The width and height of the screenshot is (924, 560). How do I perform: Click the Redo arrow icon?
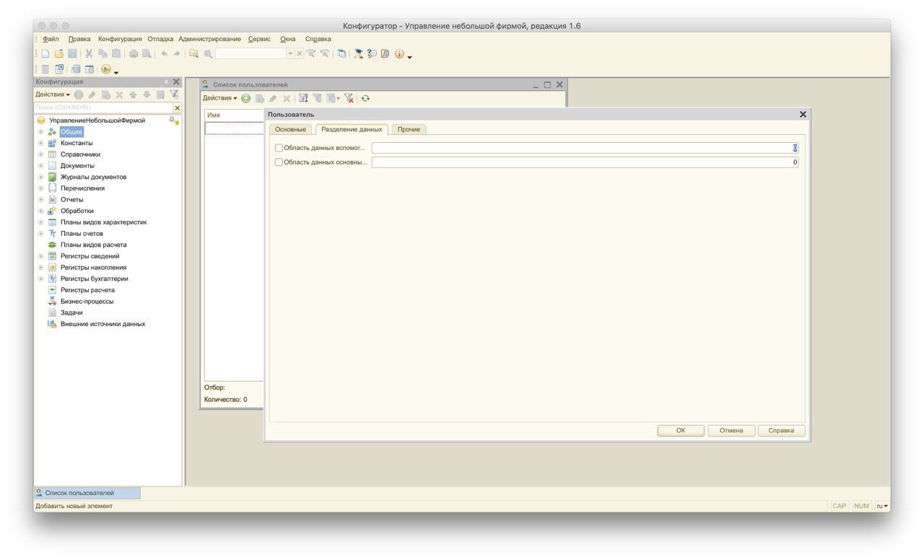pyautogui.click(x=177, y=54)
